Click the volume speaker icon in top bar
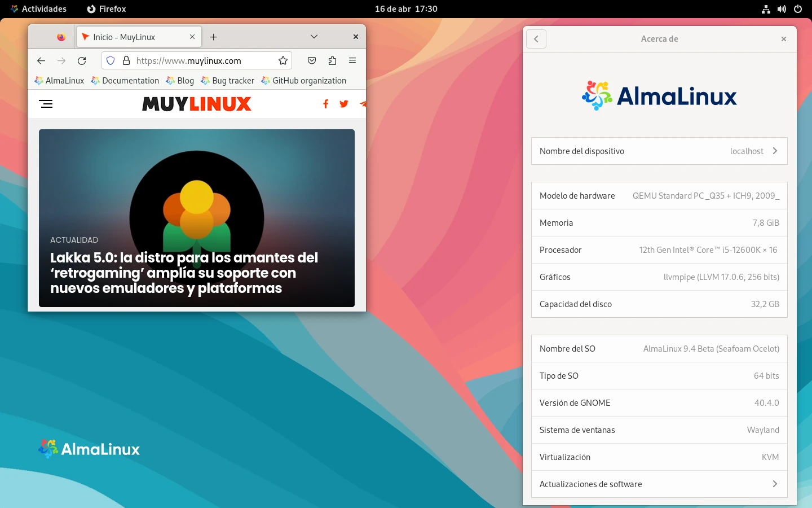This screenshot has height=508, width=812. (x=782, y=9)
